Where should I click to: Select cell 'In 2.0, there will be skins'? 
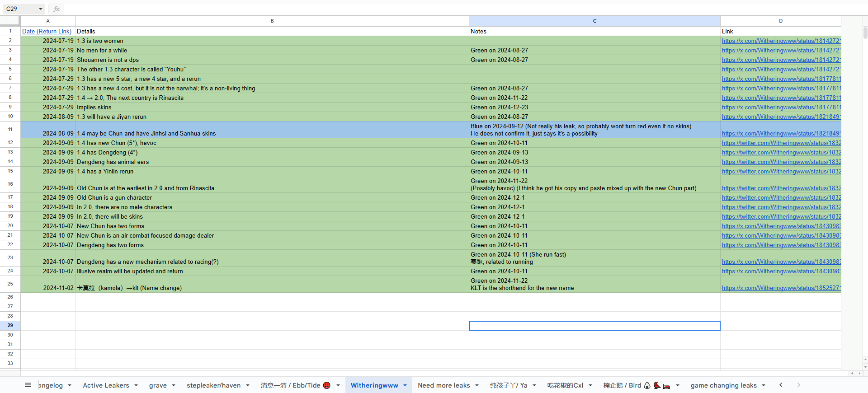pyautogui.click(x=272, y=216)
